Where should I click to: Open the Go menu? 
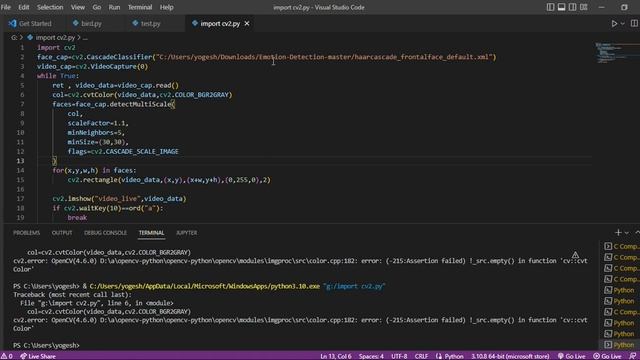tap(97, 7)
